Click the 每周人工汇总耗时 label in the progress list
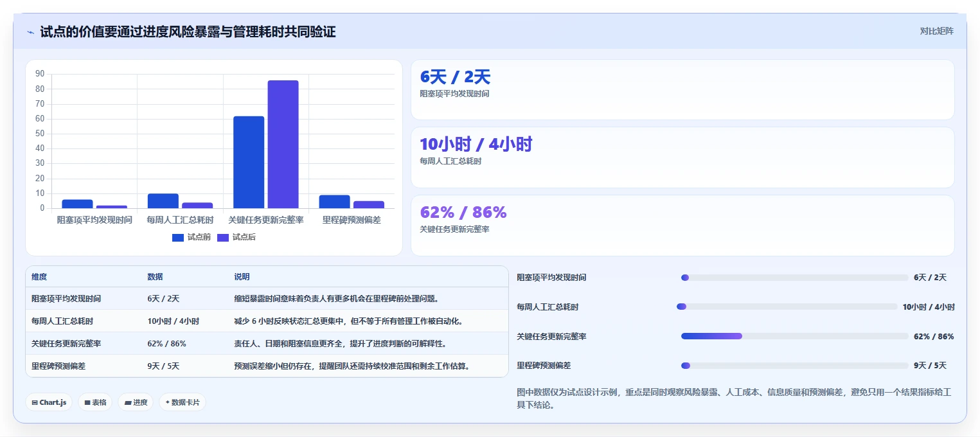This screenshot has height=437, width=980. click(548, 307)
